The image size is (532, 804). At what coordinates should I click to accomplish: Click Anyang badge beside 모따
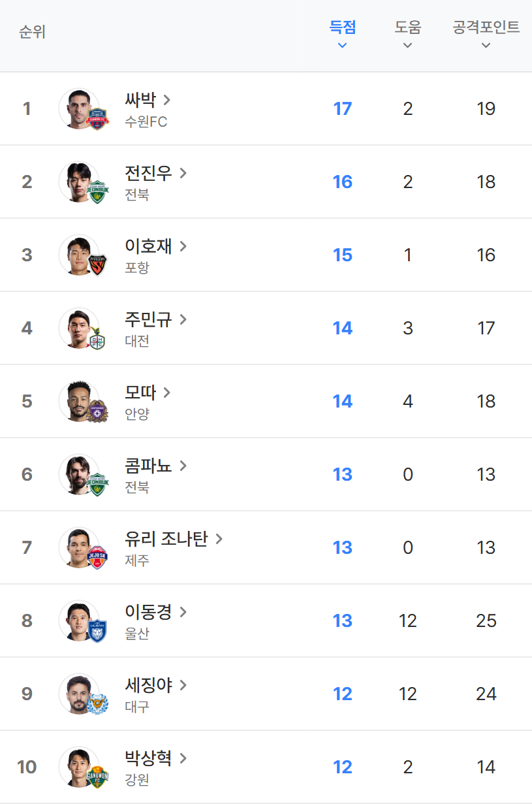pos(98,411)
